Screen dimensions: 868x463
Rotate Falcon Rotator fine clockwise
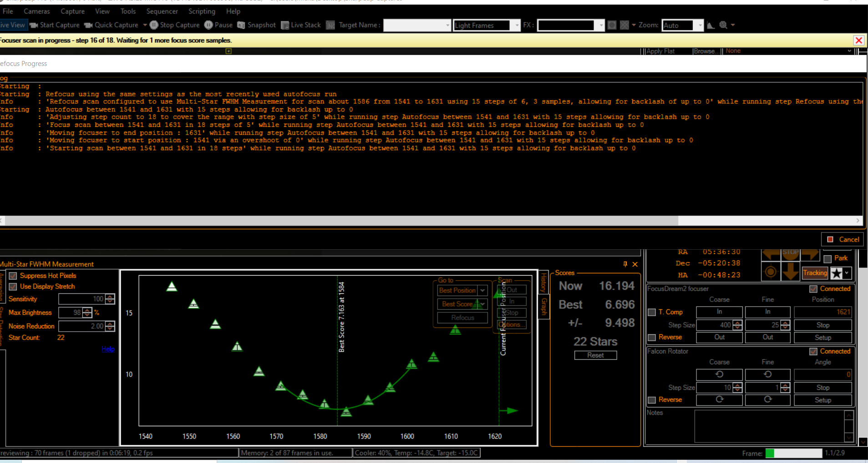tap(768, 399)
